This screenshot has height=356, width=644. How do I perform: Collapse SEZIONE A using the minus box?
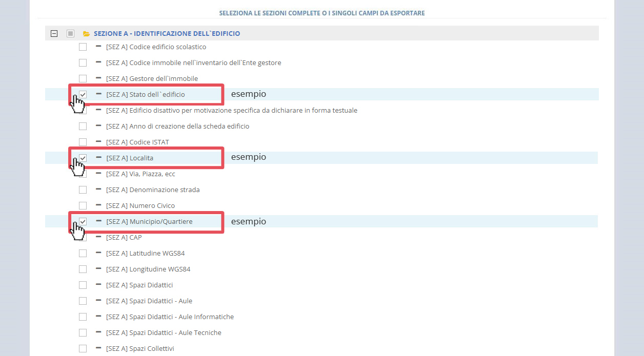point(54,33)
